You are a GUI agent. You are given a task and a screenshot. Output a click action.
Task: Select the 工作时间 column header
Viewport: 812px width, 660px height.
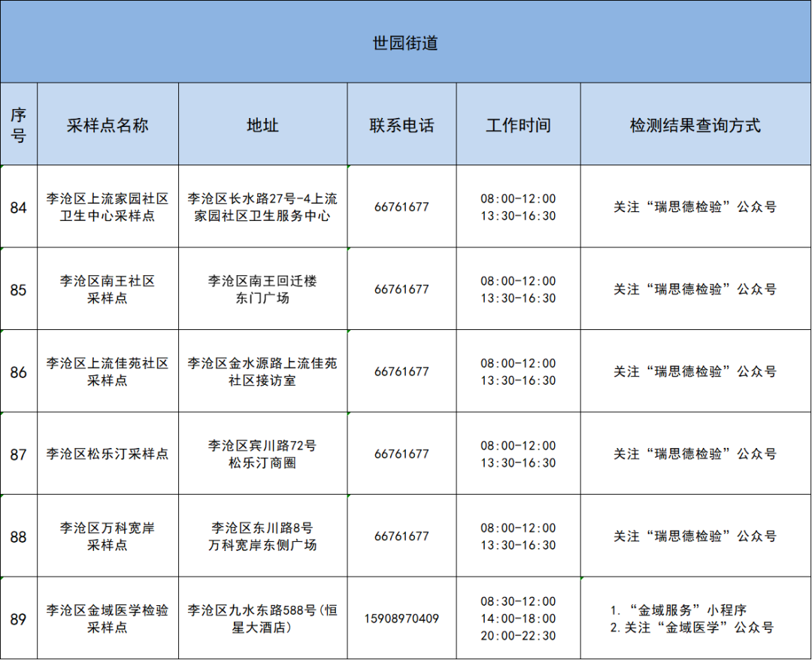[x=519, y=125]
